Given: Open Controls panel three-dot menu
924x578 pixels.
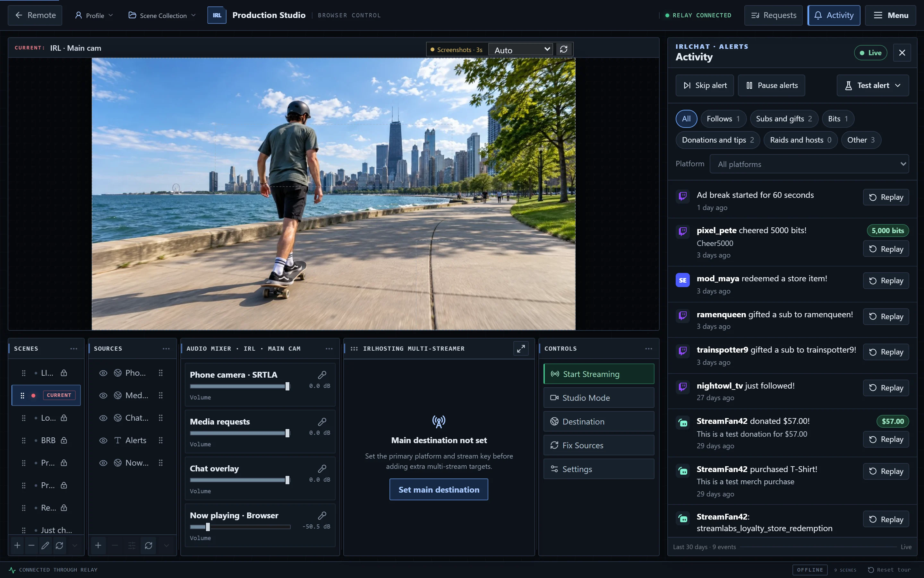Looking at the screenshot, I should 649,349.
